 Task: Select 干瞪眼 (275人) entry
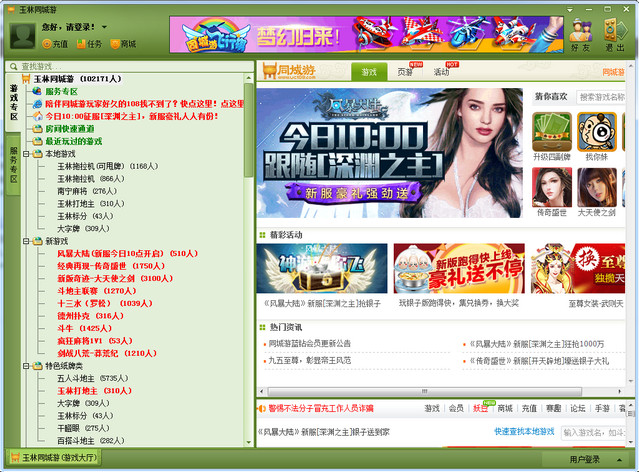coord(83,428)
